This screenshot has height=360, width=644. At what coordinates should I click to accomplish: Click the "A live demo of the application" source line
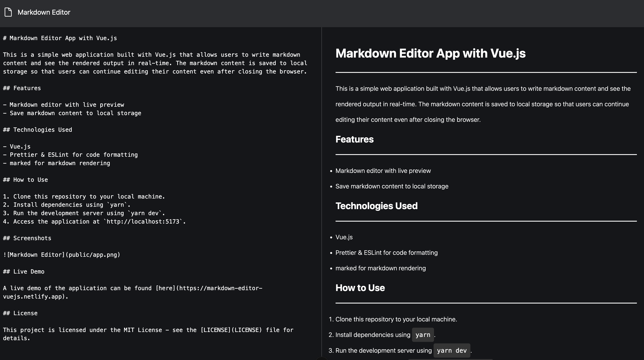pos(133,292)
